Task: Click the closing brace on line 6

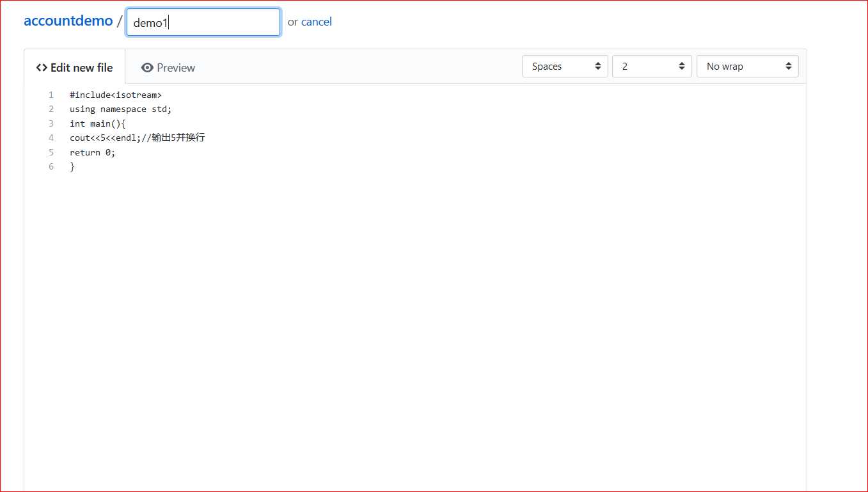Action: pyautogui.click(x=72, y=166)
